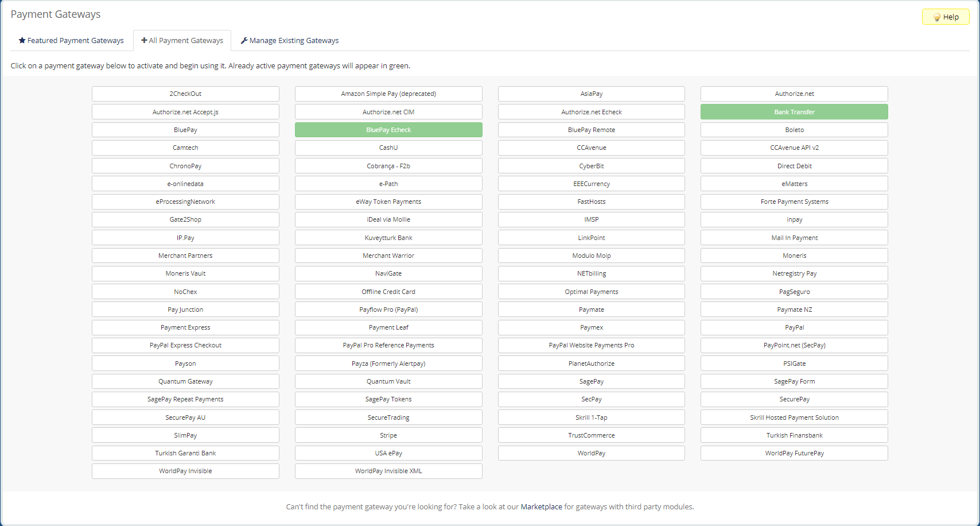Activate the TrustCommerce gateway
Image resolution: width=980 pixels, height=526 pixels.
592,435
